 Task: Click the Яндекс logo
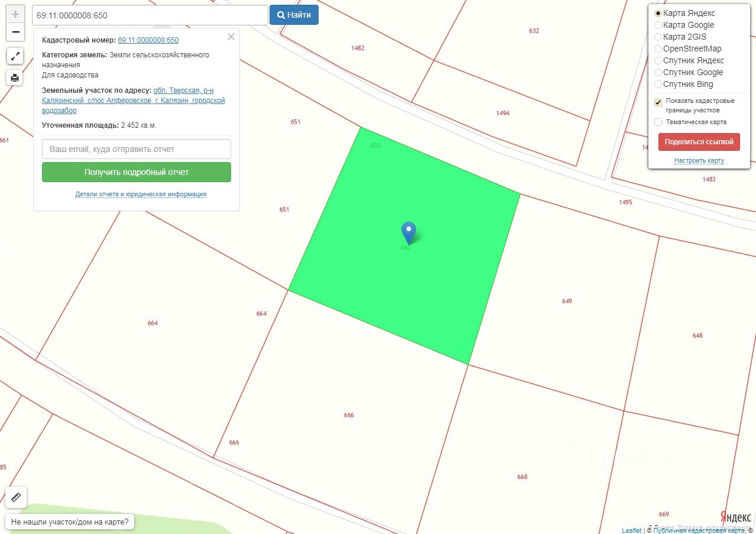pyautogui.click(x=735, y=517)
